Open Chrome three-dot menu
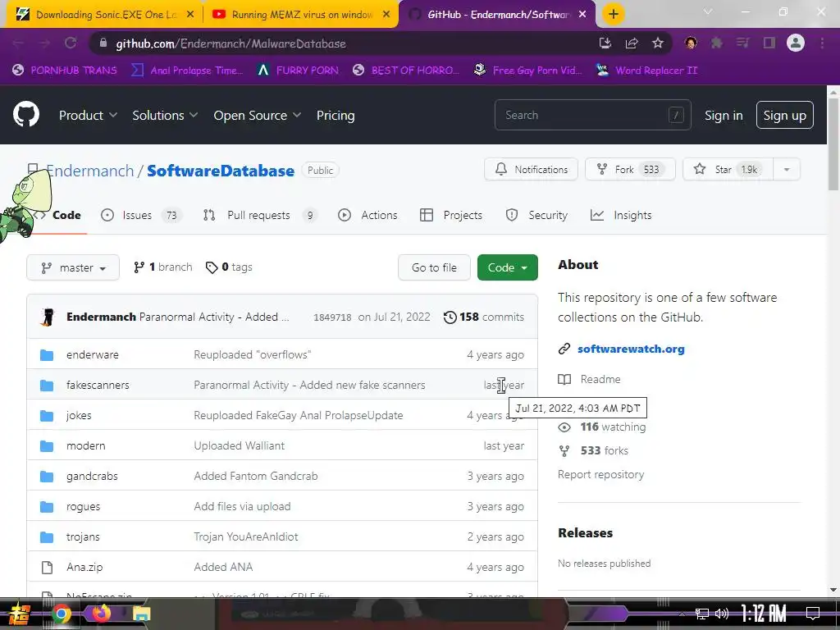This screenshot has width=840, height=630. pos(822,43)
